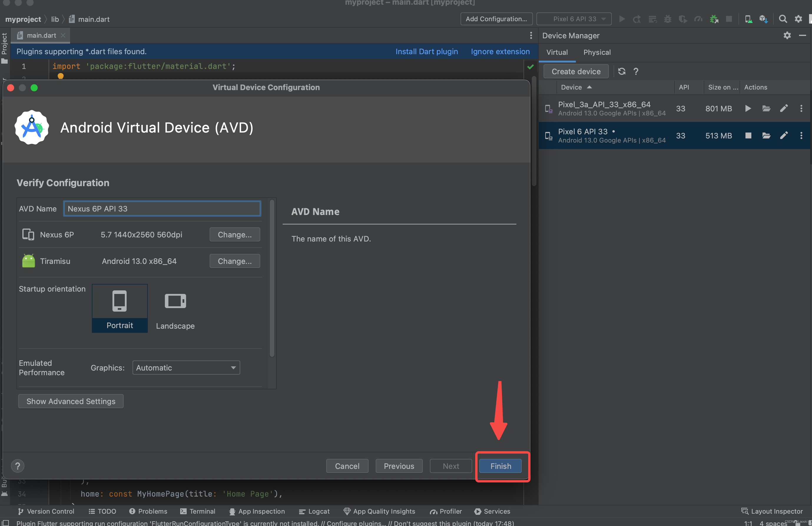Click the Finish button
This screenshot has width=812, height=526.
500,466
